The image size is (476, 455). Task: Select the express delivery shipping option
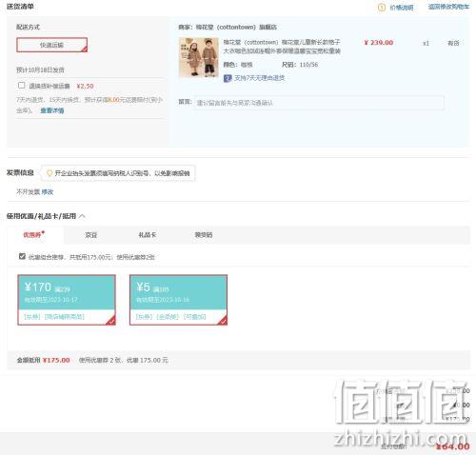coord(52,45)
